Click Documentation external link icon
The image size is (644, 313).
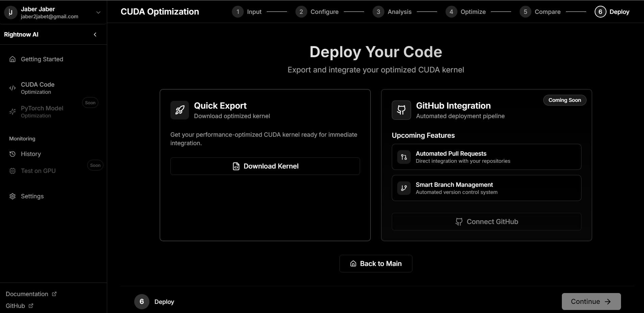[54, 294]
